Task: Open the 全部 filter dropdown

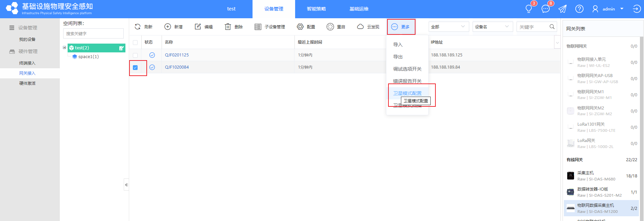Action: [x=449, y=27]
